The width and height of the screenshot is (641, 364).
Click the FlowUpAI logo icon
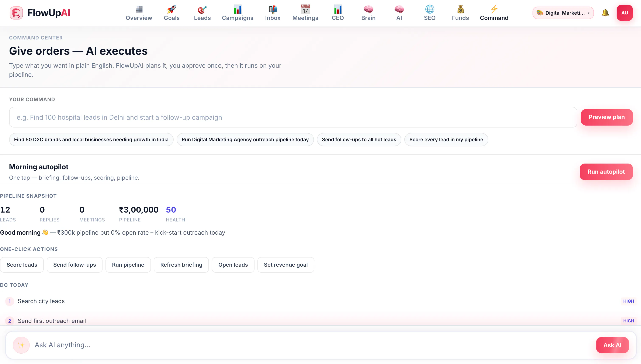tap(16, 13)
